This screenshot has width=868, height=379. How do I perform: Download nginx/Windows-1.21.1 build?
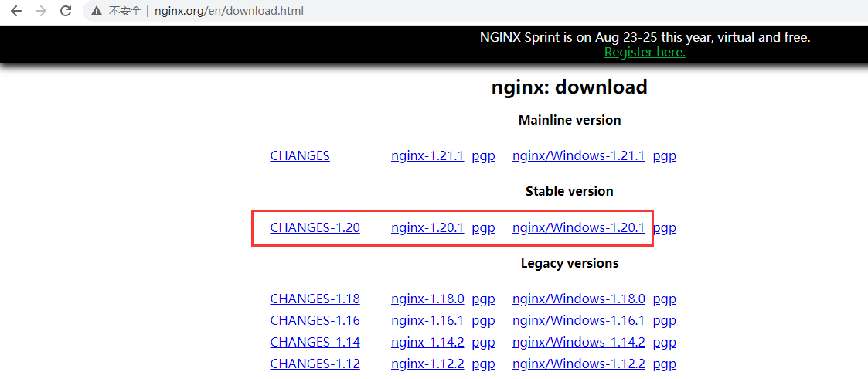tap(578, 156)
